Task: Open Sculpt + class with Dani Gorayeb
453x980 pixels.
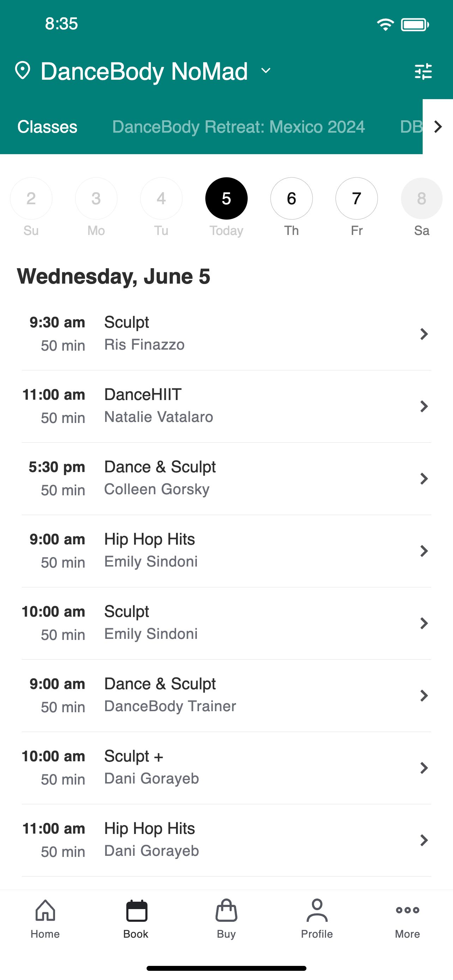Action: click(226, 768)
